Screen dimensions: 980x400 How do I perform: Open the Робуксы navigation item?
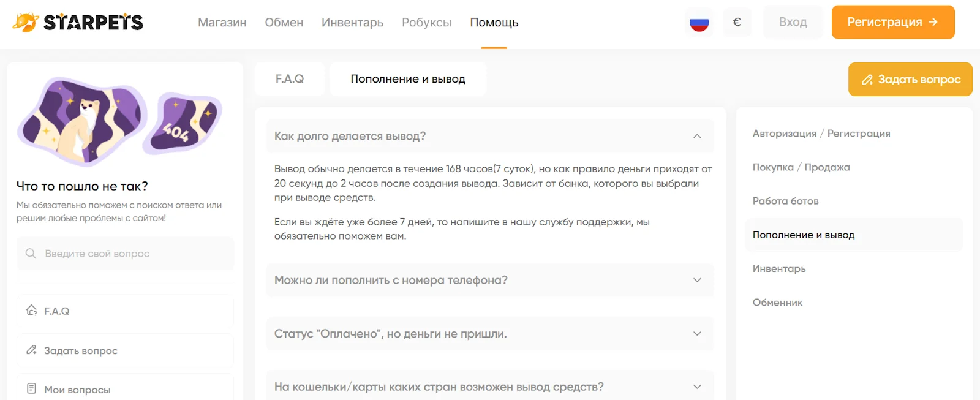[x=427, y=23]
